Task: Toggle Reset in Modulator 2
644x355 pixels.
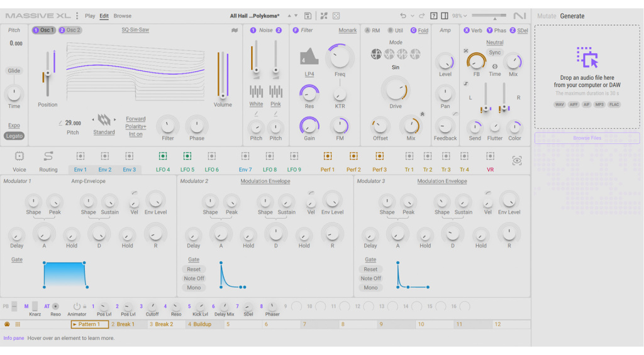Action: (x=194, y=269)
